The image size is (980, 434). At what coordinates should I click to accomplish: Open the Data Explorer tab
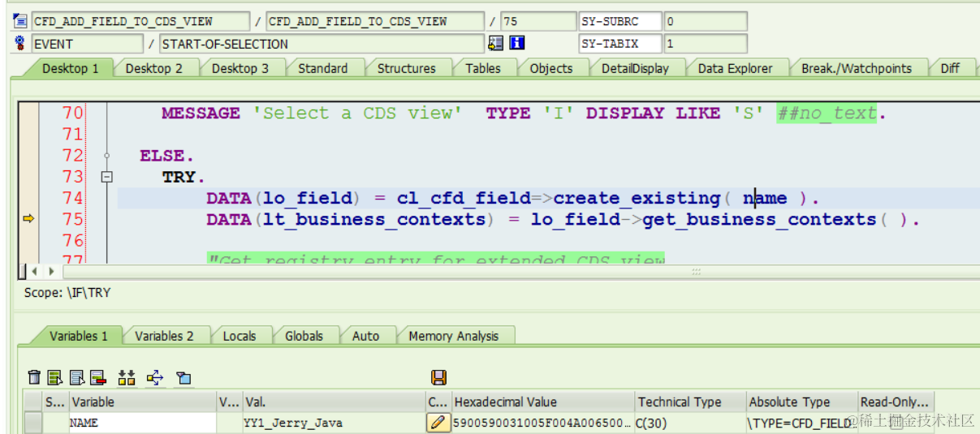(735, 69)
